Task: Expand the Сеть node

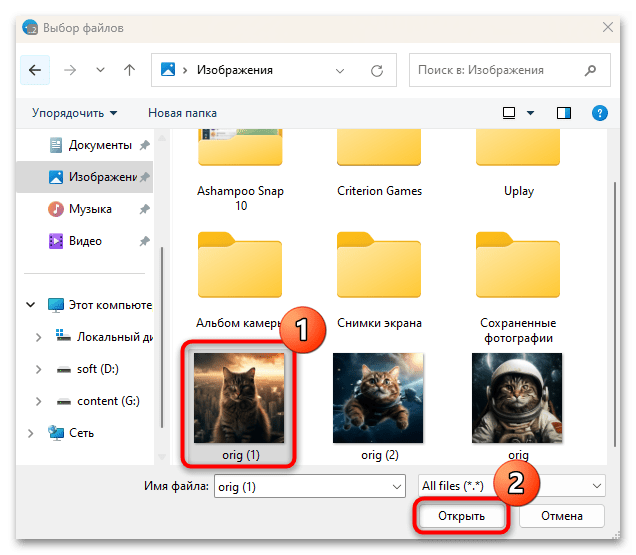Action: [x=30, y=433]
